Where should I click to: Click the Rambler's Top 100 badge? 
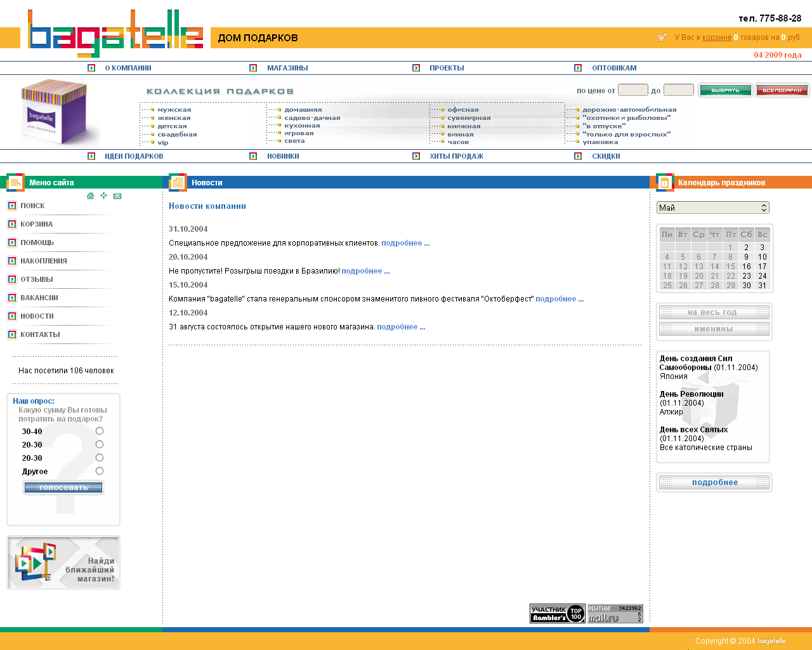point(558,613)
